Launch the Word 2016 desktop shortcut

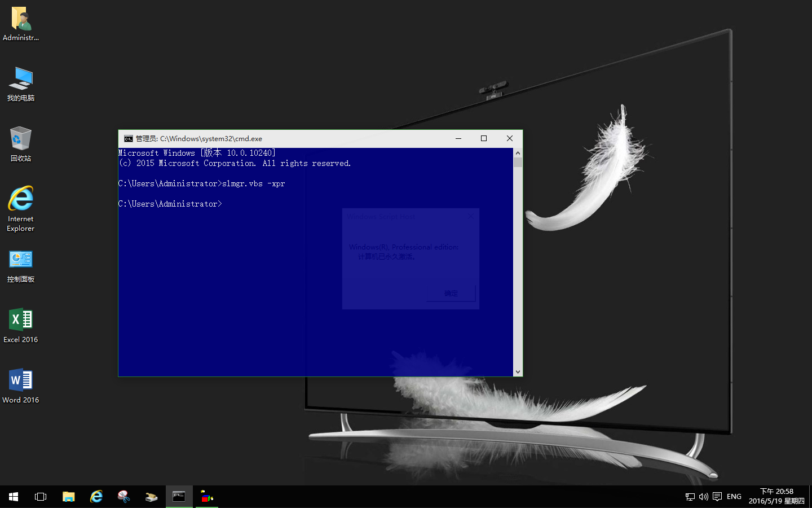21,386
